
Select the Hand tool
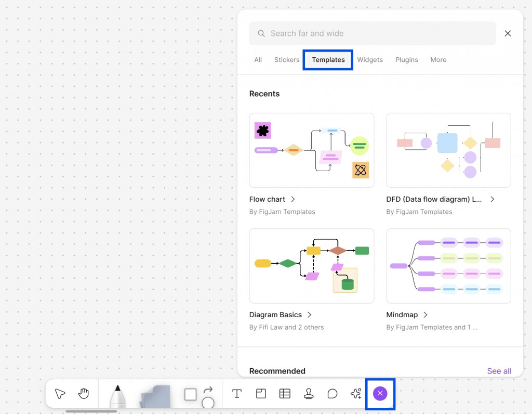coord(84,393)
